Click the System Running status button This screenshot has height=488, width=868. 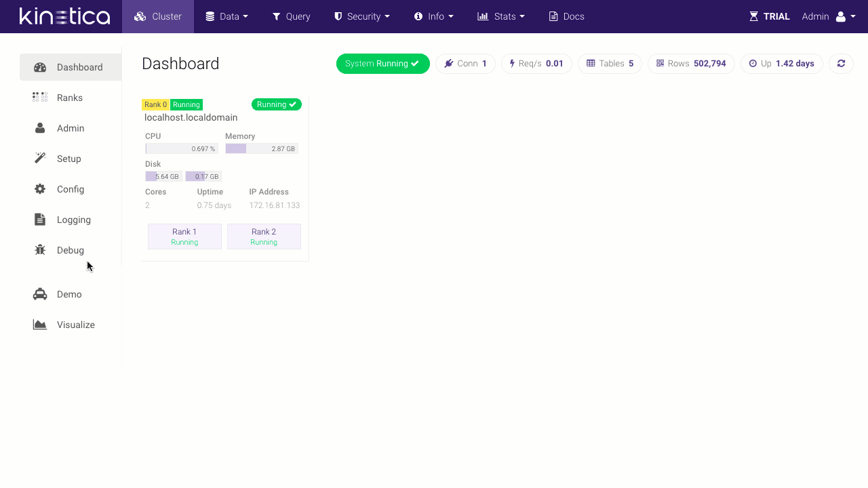382,64
